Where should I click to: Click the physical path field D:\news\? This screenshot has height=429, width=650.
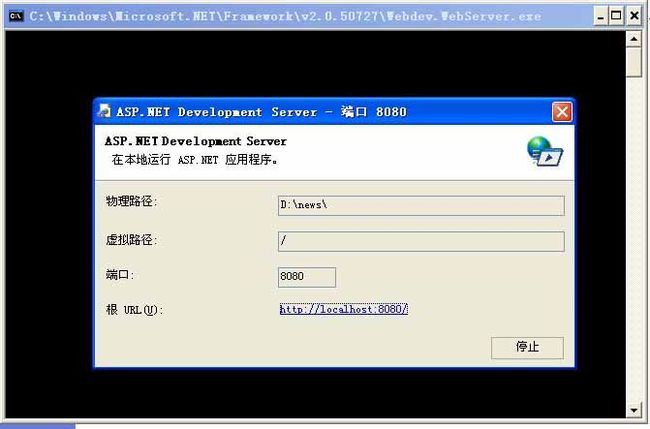(421, 206)
